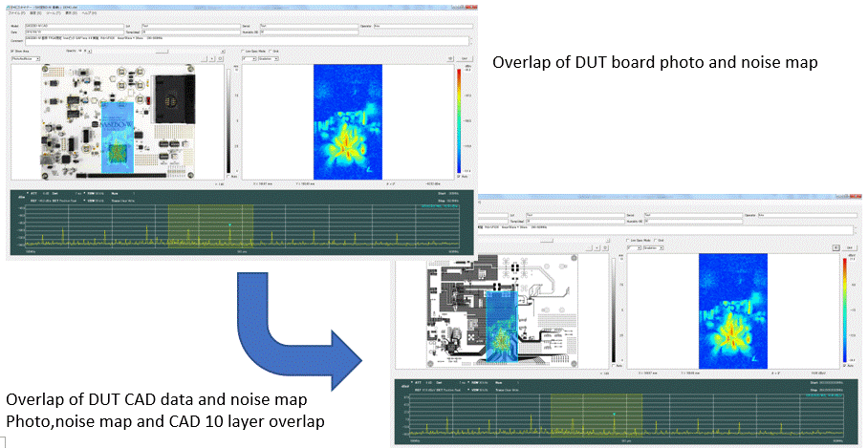Screen dimensions: 868x448
Task: Click the Lot input field in top window
Action: [x=191, y=26]
